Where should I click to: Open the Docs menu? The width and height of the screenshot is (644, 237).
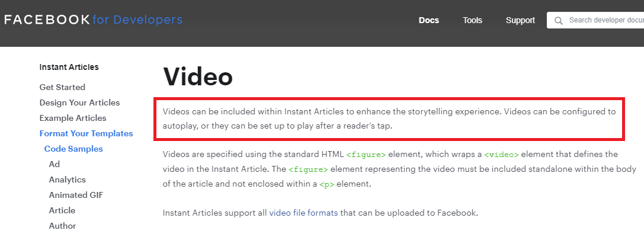[x=429, y=20]
